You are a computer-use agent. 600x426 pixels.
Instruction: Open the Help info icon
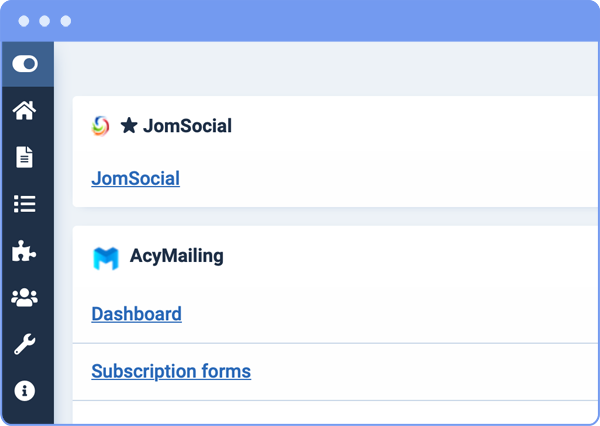point(25,391)
